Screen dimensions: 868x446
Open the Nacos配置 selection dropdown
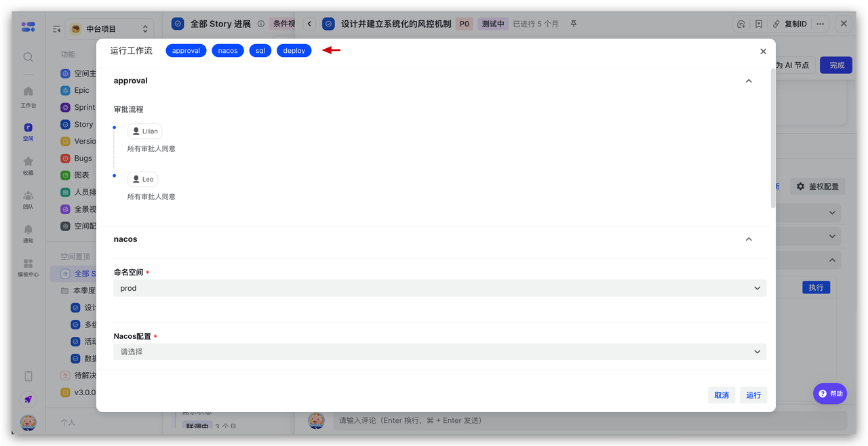tap(439, 352)
